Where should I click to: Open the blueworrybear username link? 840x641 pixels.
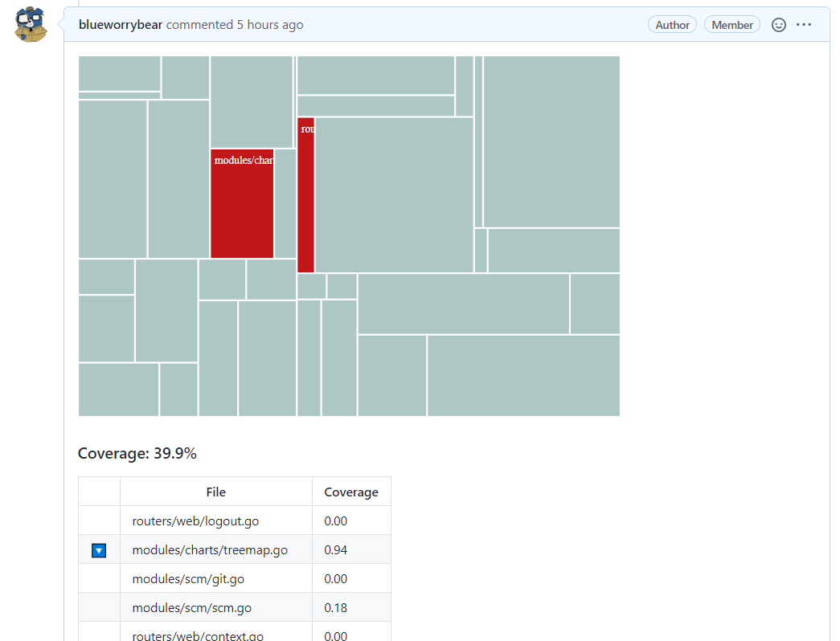[x=120, y=25]
